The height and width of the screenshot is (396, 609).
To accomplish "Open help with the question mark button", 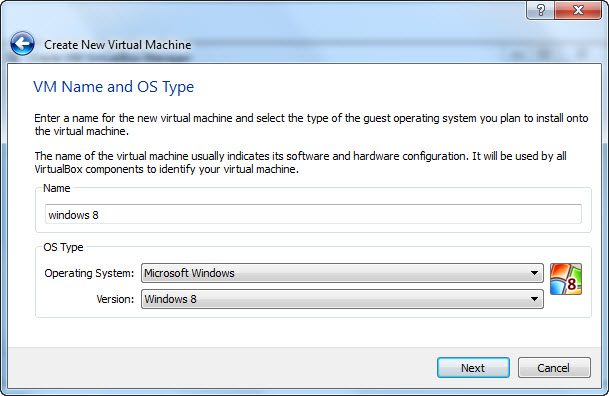I will coord(540,10).
